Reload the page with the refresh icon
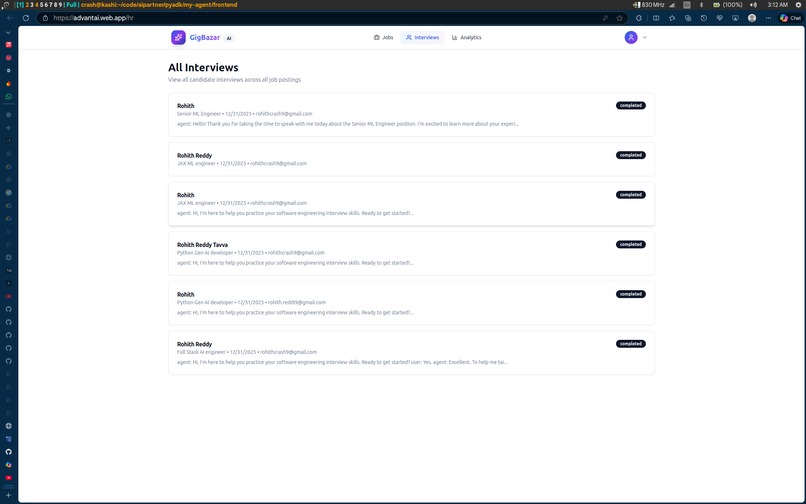This screenshot has height=504, width=806. pos(26,17)
